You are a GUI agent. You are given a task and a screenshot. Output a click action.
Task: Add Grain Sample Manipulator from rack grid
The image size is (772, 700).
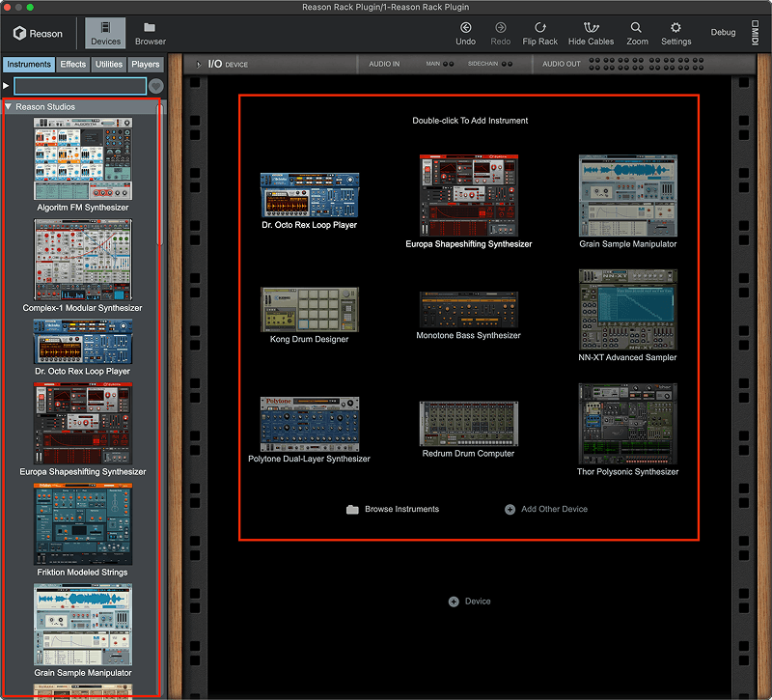pos(628,196)
